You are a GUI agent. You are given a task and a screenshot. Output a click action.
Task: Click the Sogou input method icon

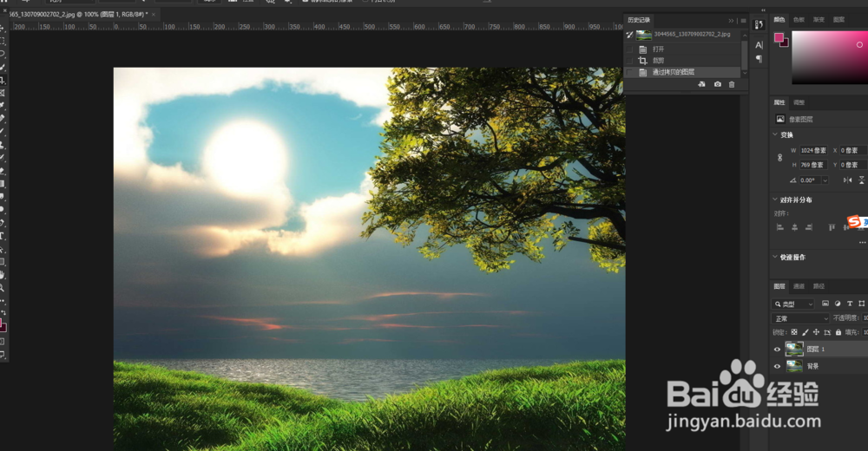click(x=855, y=221)
